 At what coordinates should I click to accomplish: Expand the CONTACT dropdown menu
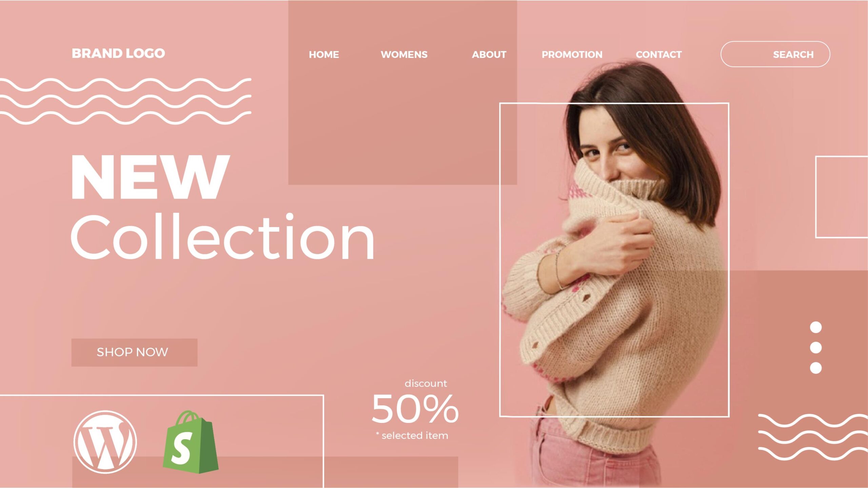(658, 55)
